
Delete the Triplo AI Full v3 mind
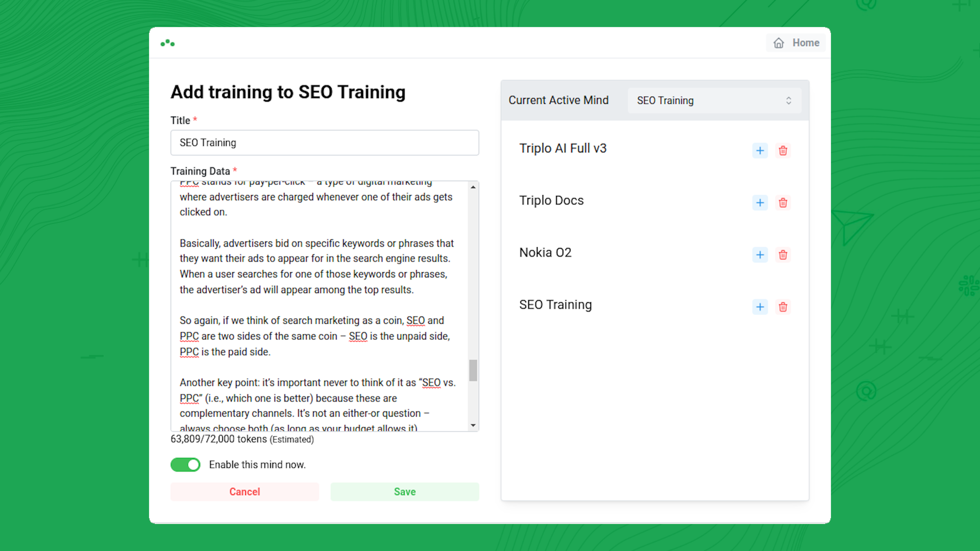tap(783, 150)
